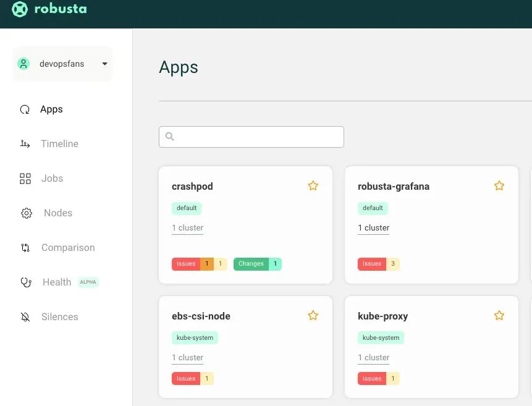The height and width of the screenshot is (406, 532).
Task: Open the robusta-grafana app title
Action: coord(394,187)
